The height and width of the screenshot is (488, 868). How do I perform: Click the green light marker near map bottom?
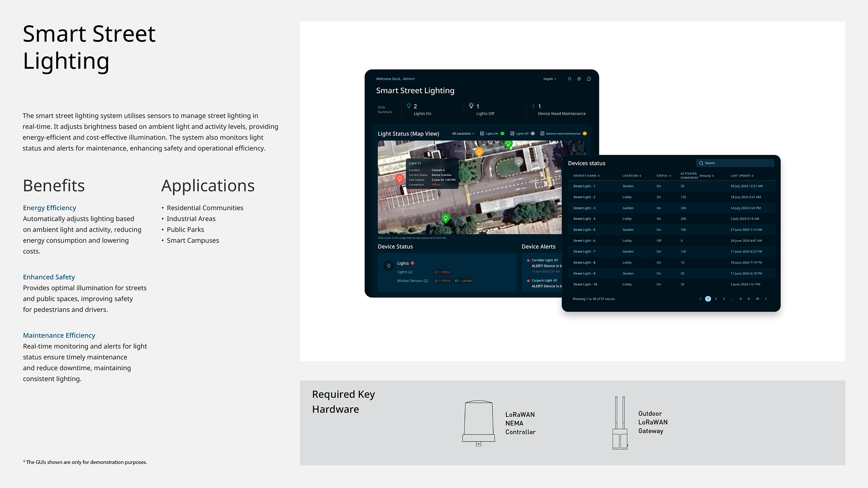tap(446, 218)
